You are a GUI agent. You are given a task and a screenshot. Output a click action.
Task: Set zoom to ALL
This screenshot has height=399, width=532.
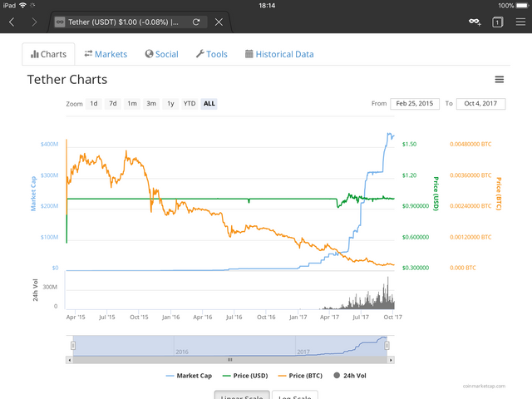point(209,103)
